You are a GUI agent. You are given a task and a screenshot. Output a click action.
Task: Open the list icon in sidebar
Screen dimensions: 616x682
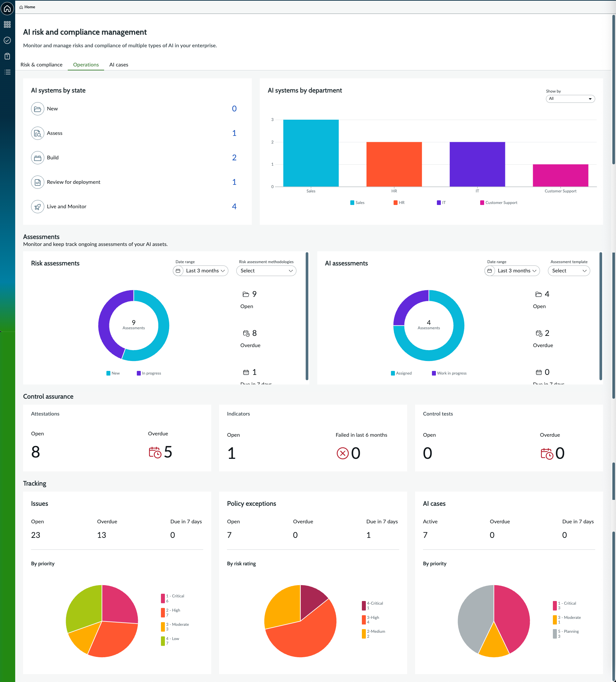click(x=8, y=72)
